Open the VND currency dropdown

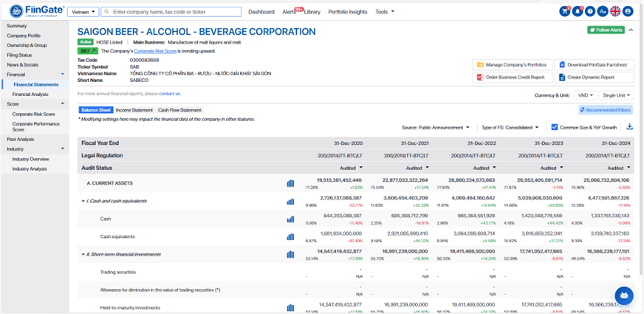pos(586,95)
